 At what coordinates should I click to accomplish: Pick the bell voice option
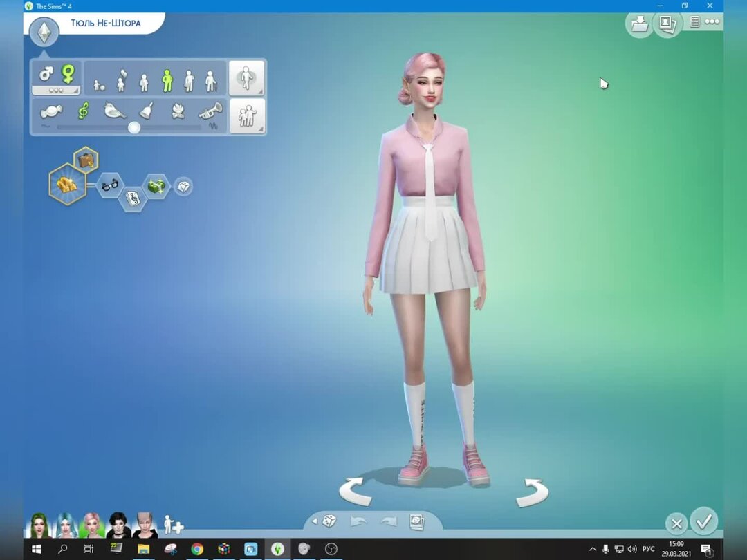click(147, 111)
